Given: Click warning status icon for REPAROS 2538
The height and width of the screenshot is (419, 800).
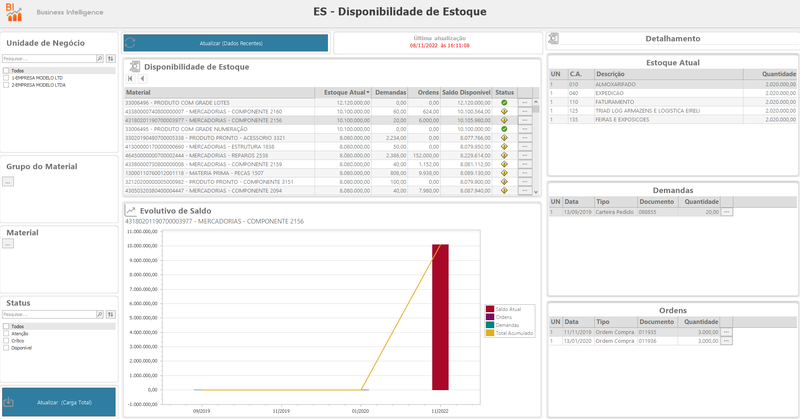Looking at the screenshot, I should coord(504,155).
